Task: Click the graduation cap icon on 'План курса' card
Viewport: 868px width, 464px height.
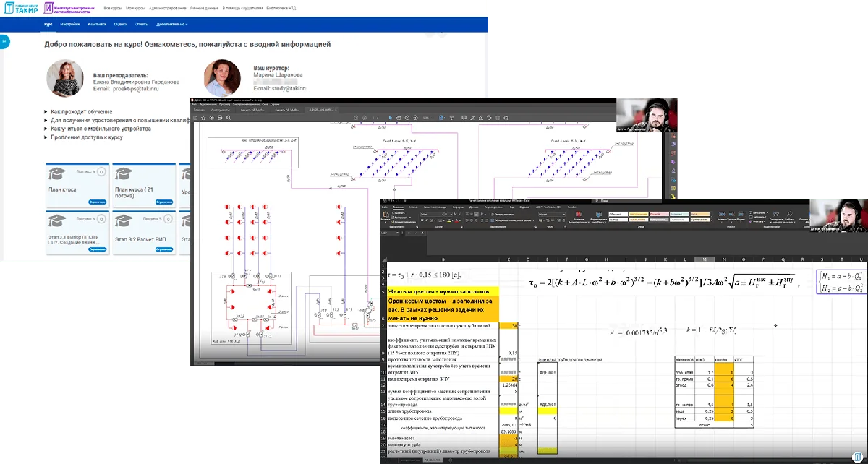Action: point(56,173)
